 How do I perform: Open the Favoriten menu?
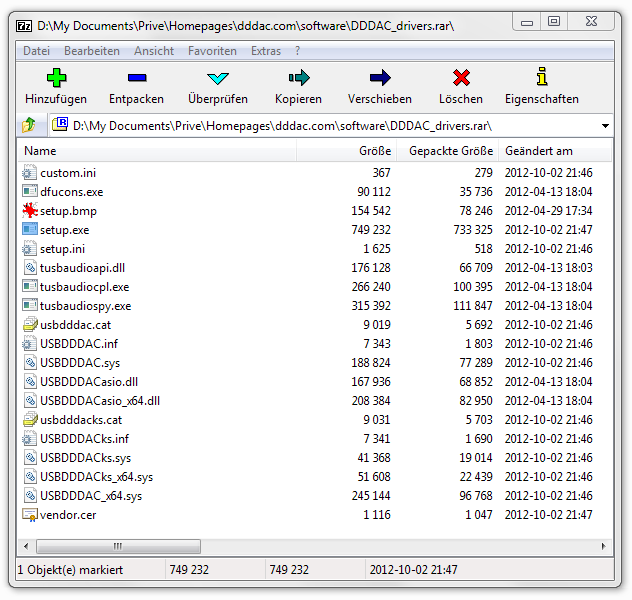(x=212, y=51)
